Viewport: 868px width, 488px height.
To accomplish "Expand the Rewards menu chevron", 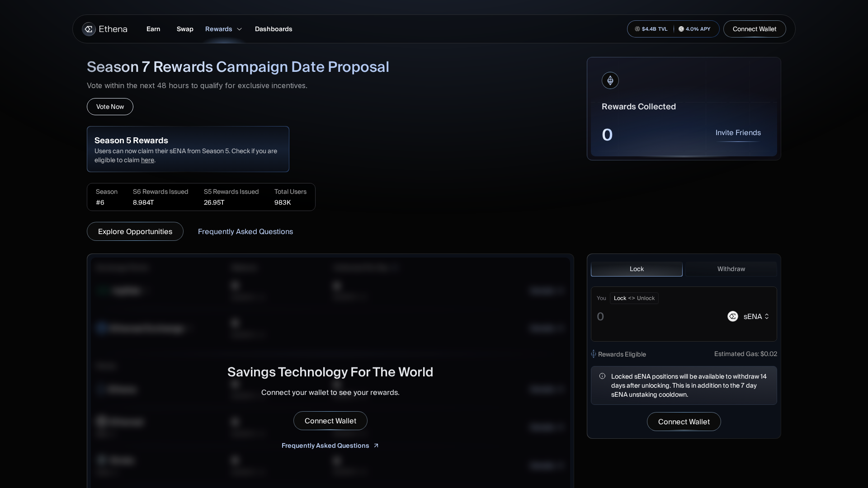I will click(x=240, y=29).
